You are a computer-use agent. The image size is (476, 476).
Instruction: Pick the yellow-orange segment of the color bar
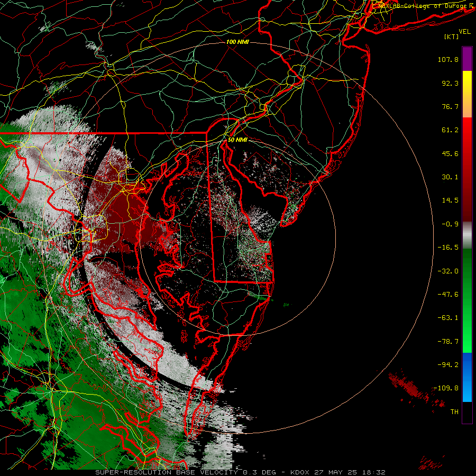(467, 94)
